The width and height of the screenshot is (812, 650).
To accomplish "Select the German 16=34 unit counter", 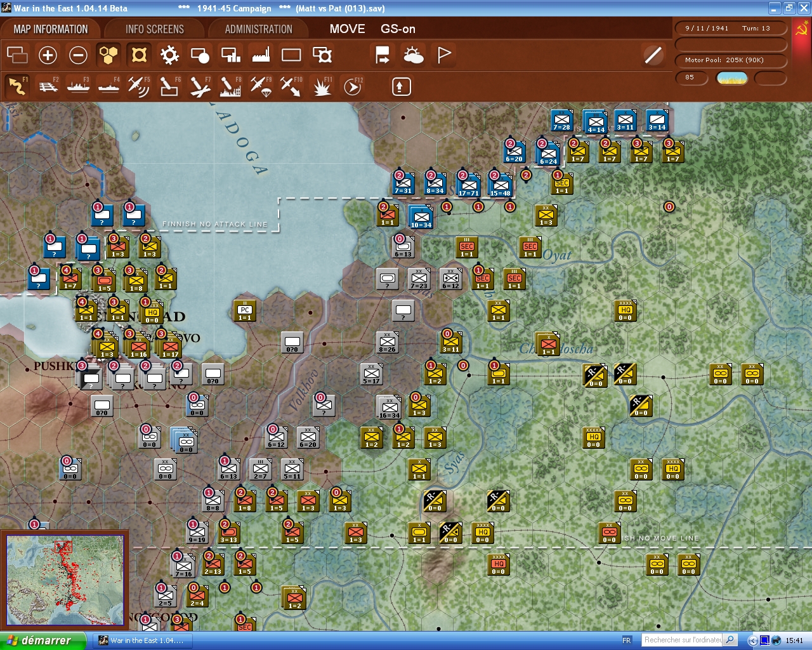I will point(389,407).
